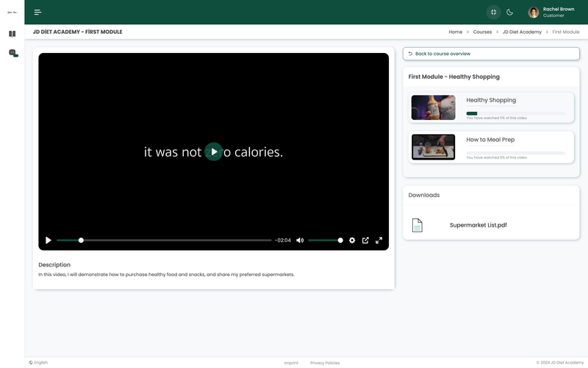
Task: Play video using the center play button
Action: coord(214,152)
